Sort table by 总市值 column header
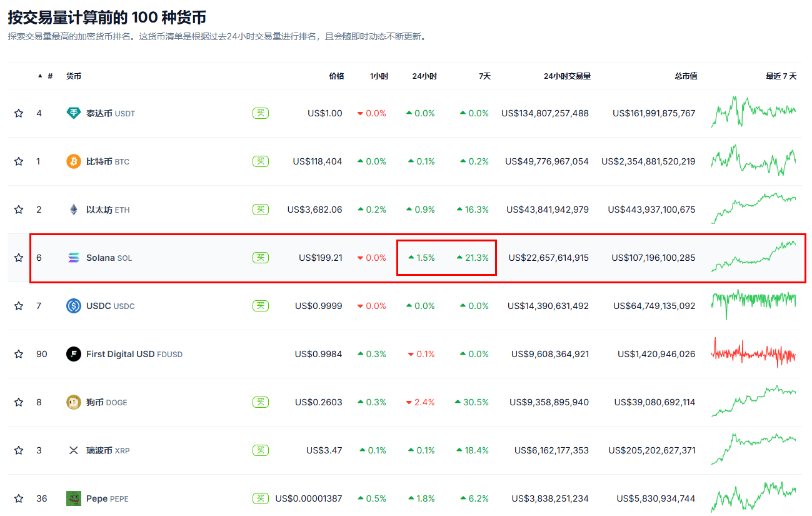Viewport: 812px width, 516px height. click(686, 76)
